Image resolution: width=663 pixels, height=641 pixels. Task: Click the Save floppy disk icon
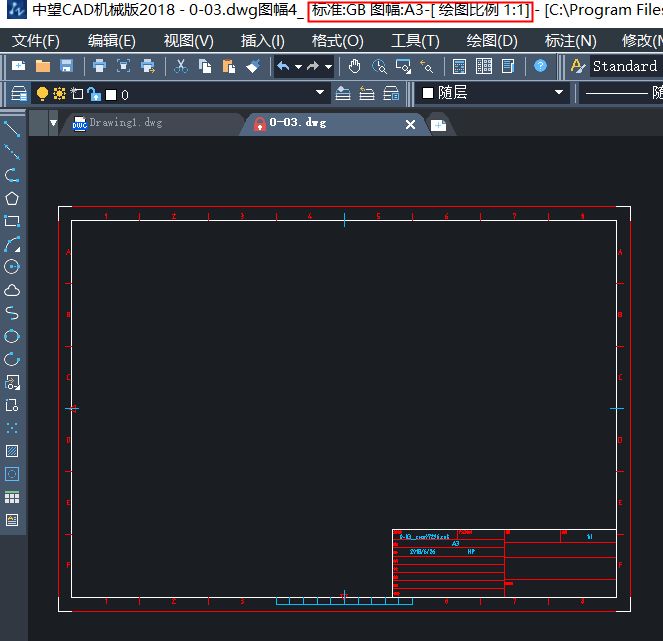(x=66, y=66)
